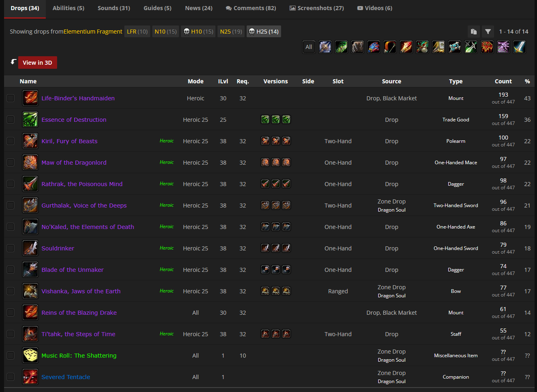The height and width of the screenshot is (392, 537).
Task: Show All classes filter button
Action: click(309, 47)
